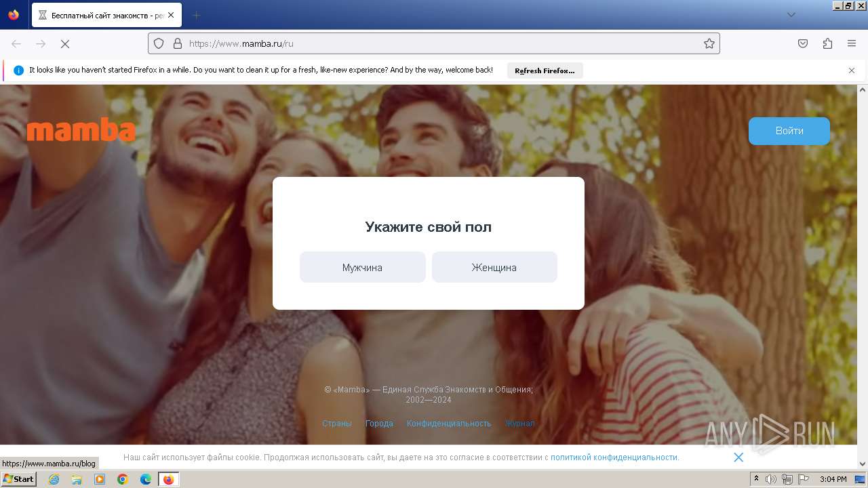Launch Microsoft Edge from taskbar

(x=146, y=479)
